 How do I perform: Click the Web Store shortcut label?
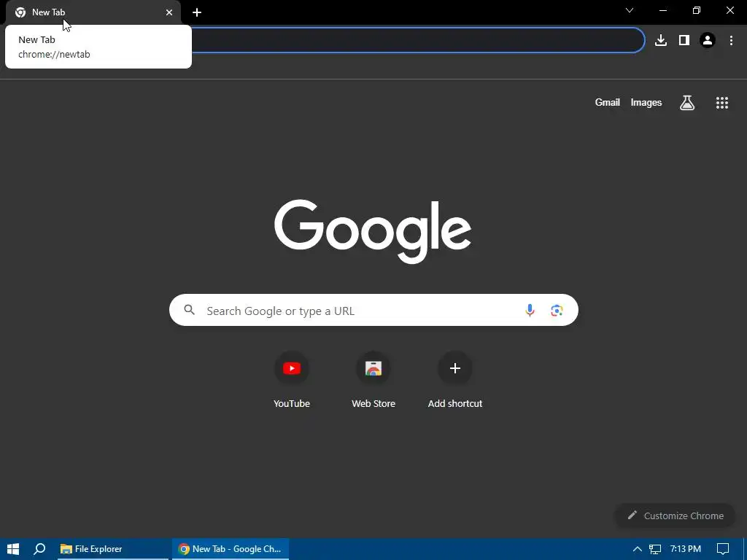[x=373, y=403]
